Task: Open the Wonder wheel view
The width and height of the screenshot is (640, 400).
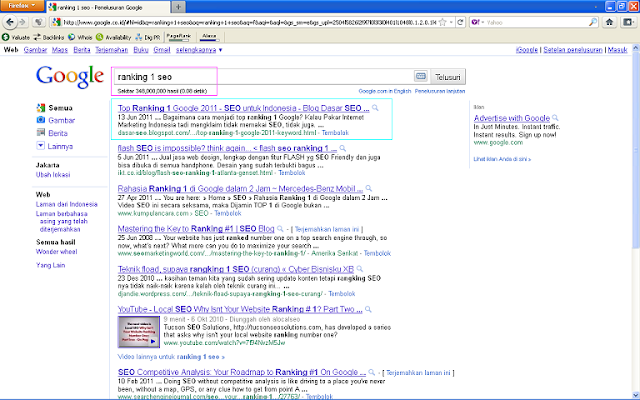Action: coord(56,251)
